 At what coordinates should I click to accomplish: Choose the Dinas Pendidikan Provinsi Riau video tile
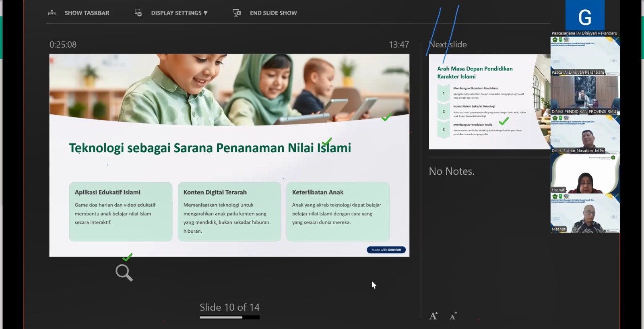pos(585,95)
